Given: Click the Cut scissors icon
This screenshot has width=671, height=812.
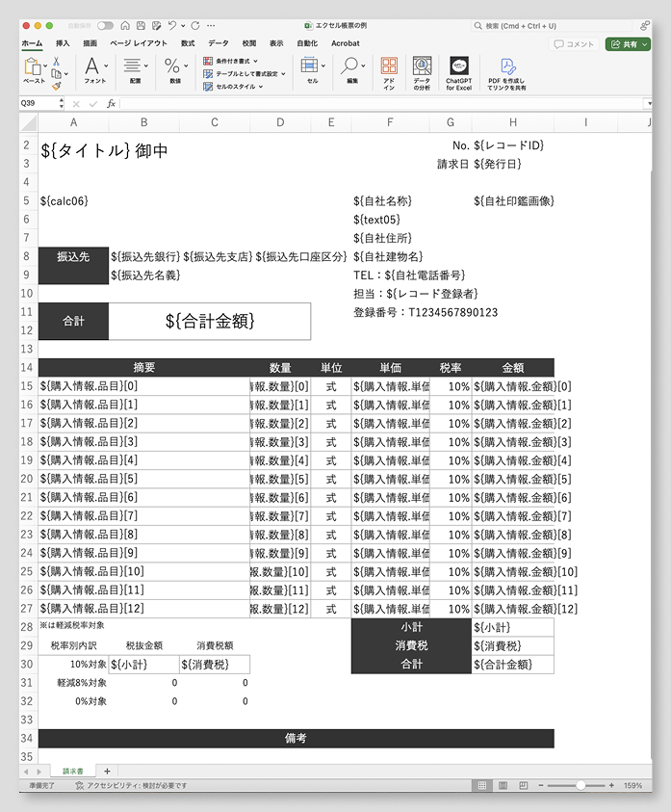Looking at the screenshot, I should pos(57,62).
